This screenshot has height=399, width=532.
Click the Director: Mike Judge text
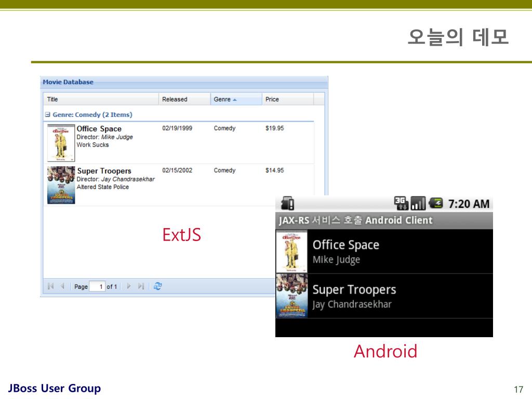coord(104,137)
